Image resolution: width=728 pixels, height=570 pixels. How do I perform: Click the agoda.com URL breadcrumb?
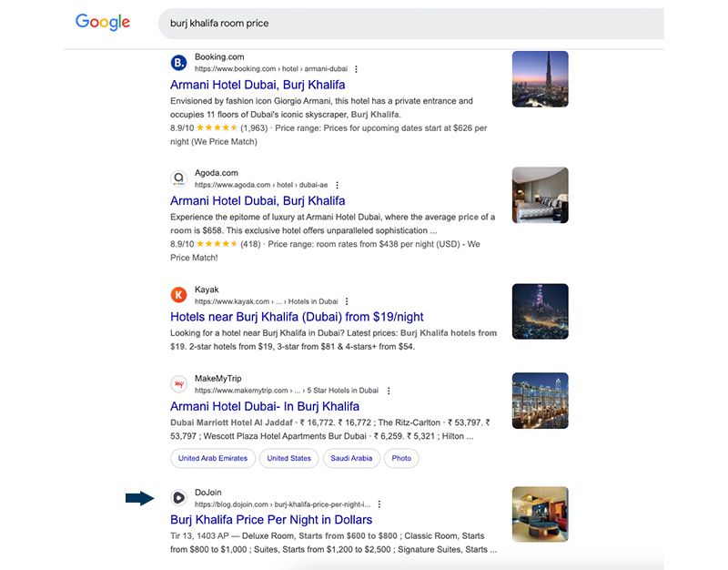261,185
